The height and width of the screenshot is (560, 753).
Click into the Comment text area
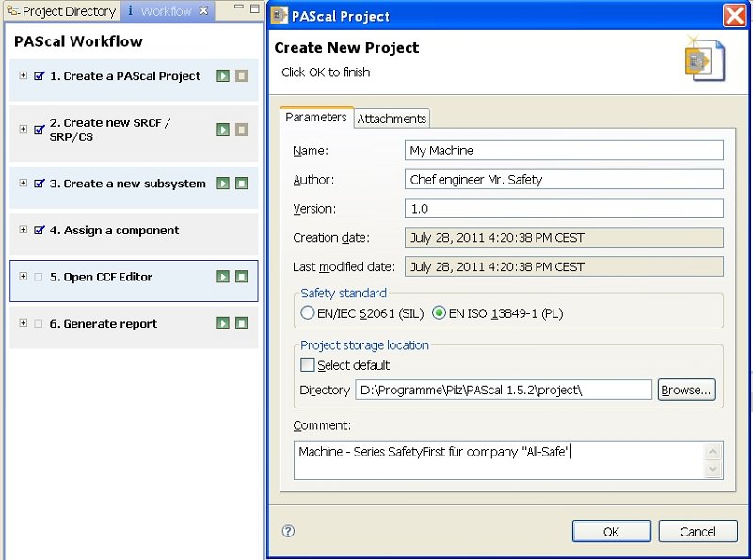[508, 460]
